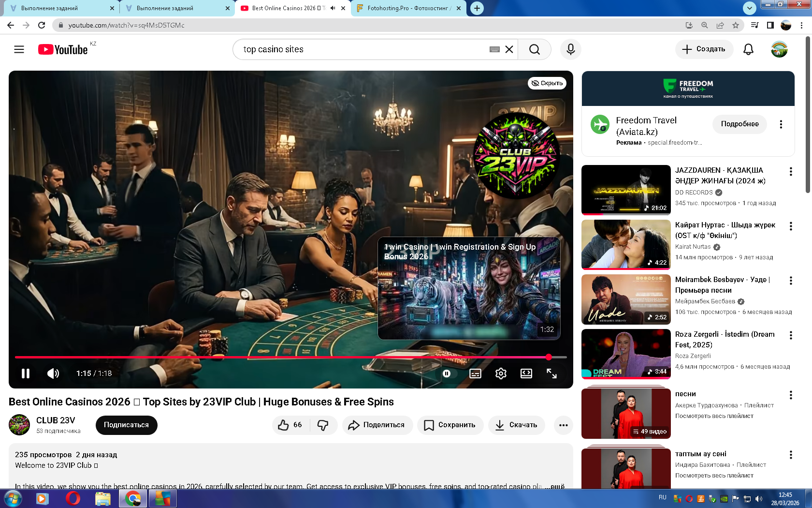Open the on-screen keyboard in search box

coord(494,49)
